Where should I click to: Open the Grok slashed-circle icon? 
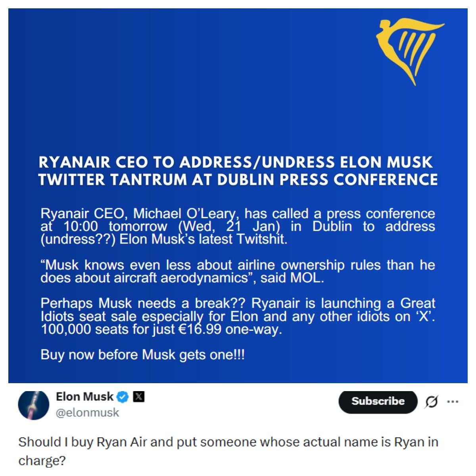click(432, 402)
